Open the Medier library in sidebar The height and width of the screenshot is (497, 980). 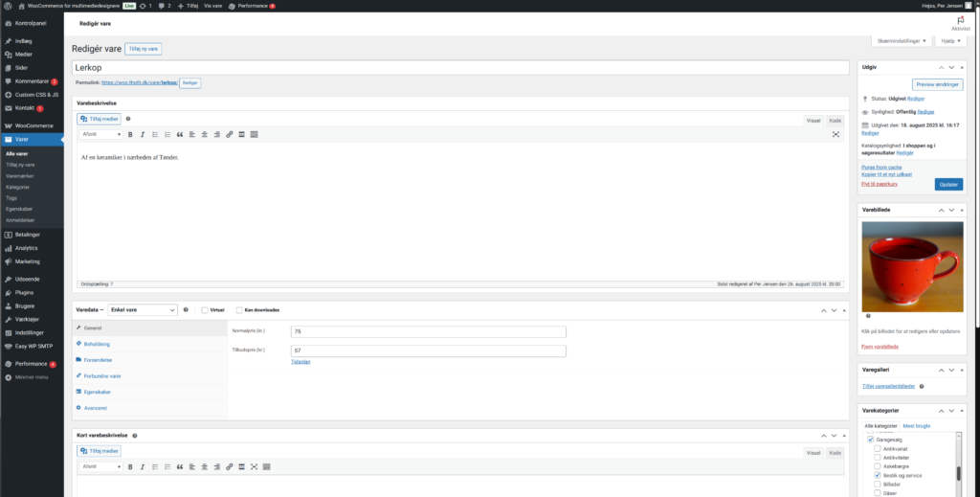click(x=23, y=54)
